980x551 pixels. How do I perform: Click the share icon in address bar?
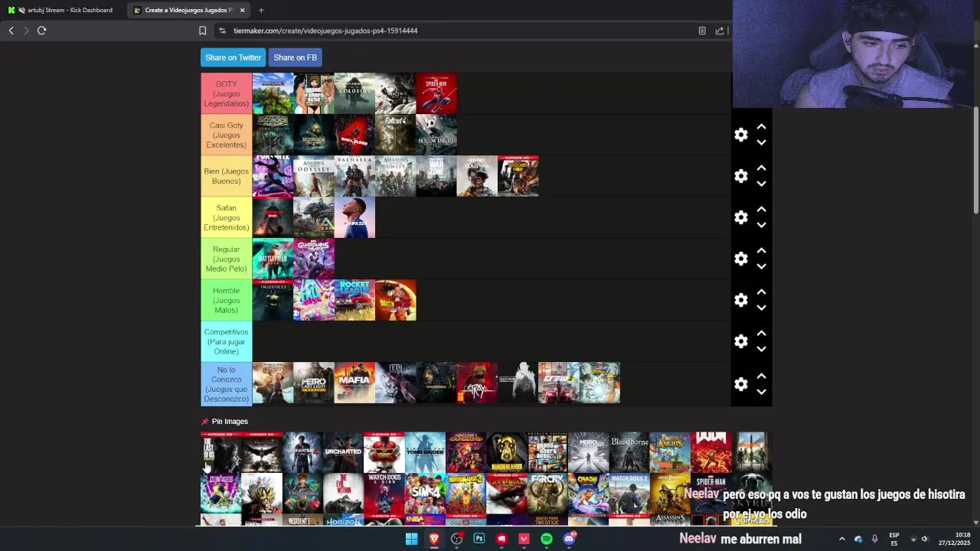coord(720,31)
